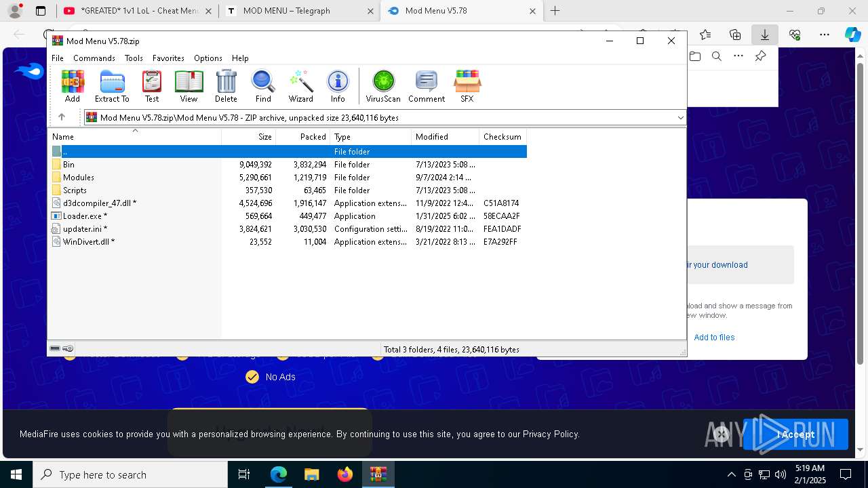The width and height of the screenshot is (868, 488).
Task: Click the View file toolbar icon
Action: tap(189, 86)
